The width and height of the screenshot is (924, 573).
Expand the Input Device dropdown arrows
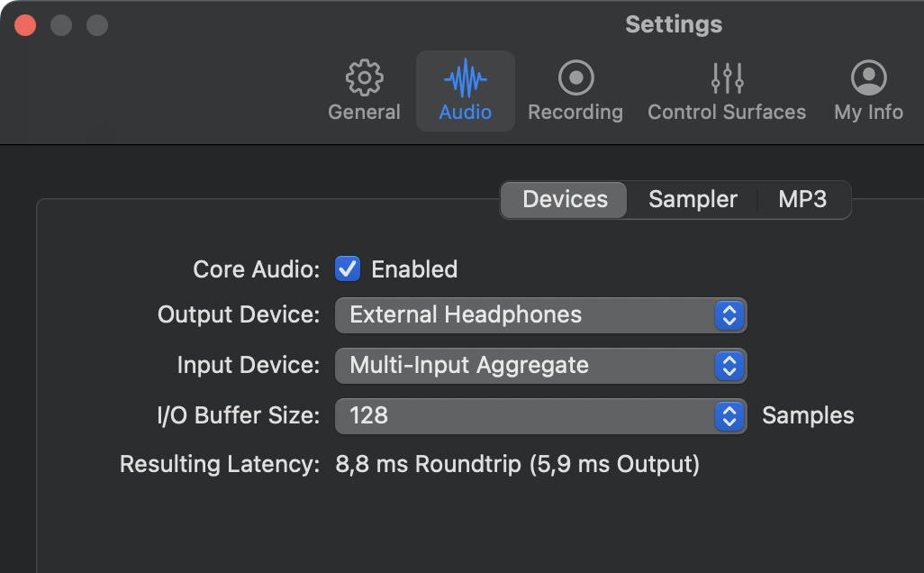click(x=729, y=366)
